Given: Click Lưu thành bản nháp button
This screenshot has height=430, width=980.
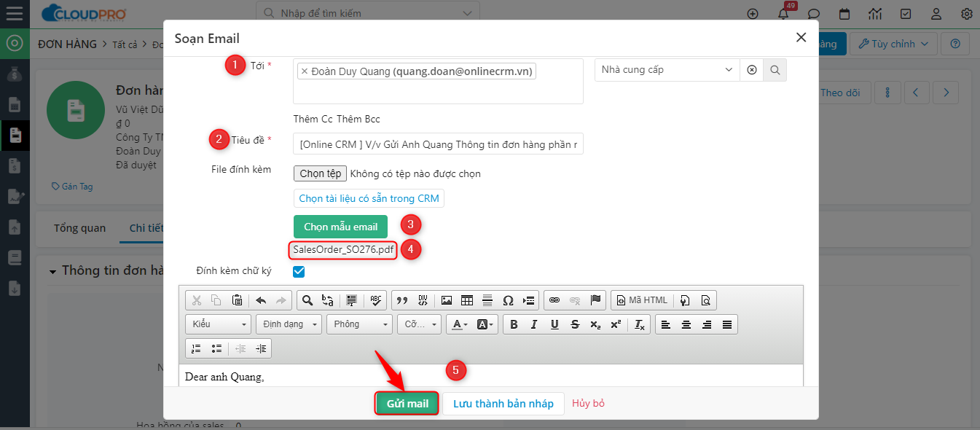Looking at the screenshot, I should 503,404.
